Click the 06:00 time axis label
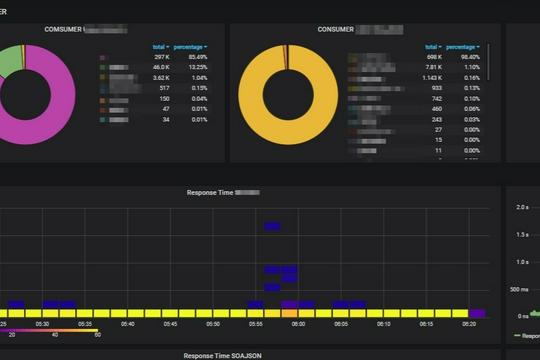This screenshot has height=360, width=540. pyautogui.click(x=298, y=324)
